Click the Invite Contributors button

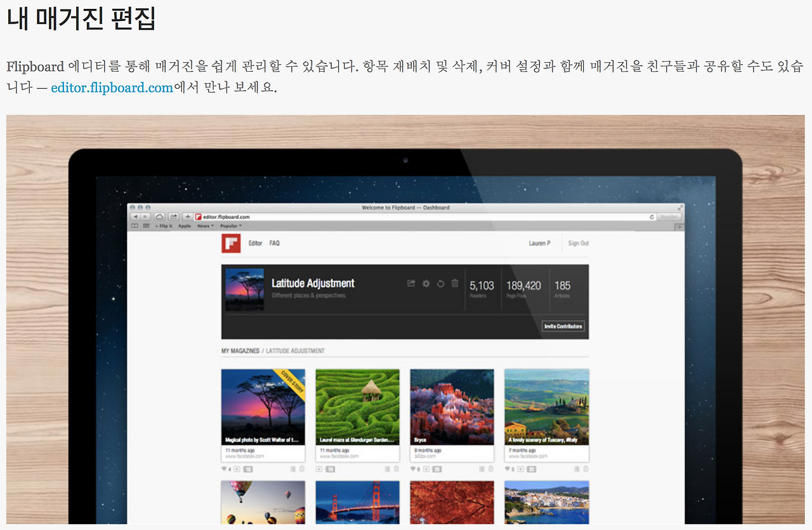click(x=563, y=326)
